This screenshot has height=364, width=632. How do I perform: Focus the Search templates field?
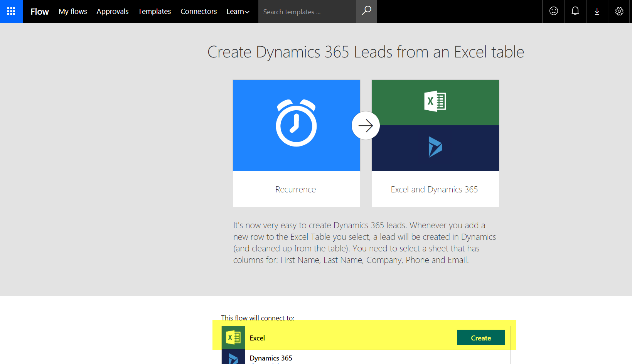tap(307, 12)
